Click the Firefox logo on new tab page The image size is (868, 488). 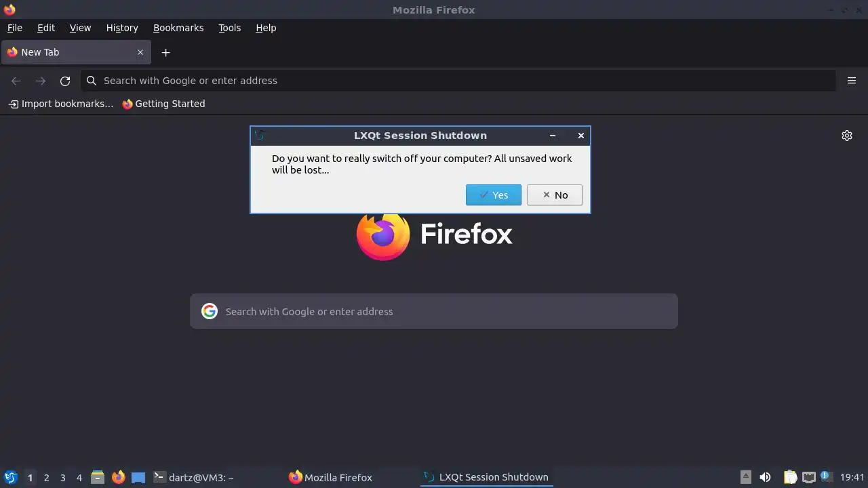pyautogui.click(x=434, y=235)
